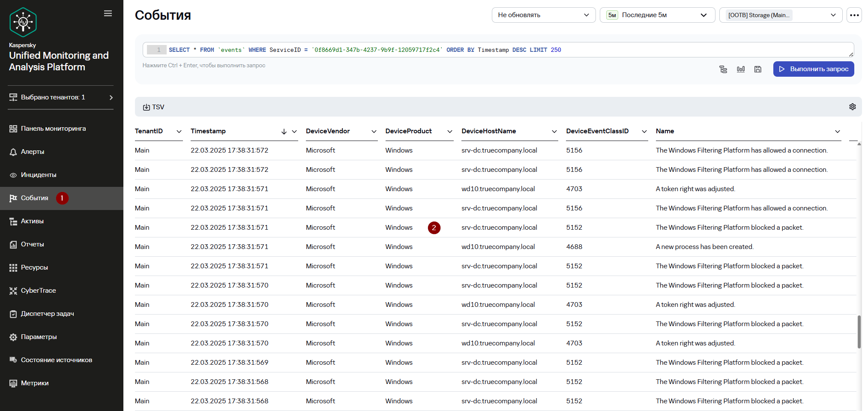Open the Алерты section in sidebar
The height and width of the screenshot is (411, 868).
33,152
